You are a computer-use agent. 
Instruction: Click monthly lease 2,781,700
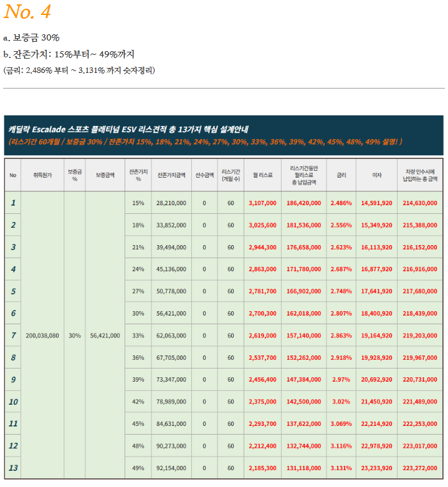pos(262,291)
